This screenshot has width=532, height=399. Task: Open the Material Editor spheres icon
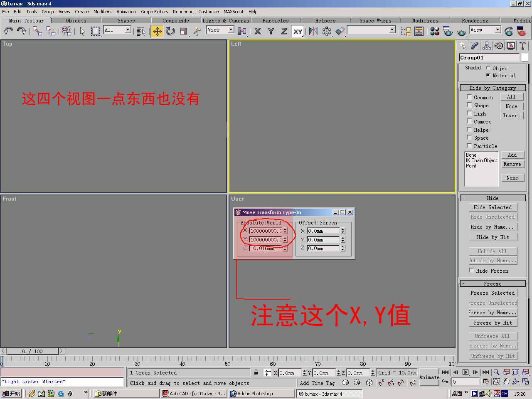pos(435,31)
